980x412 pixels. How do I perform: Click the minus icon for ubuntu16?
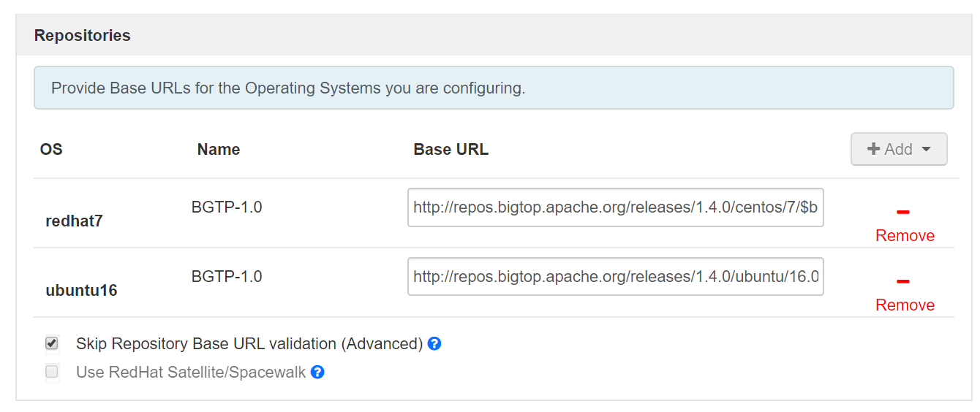[x=903, y=282]
